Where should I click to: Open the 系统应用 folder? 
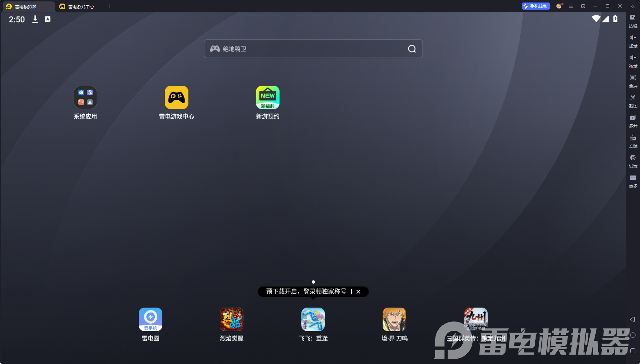click(85, 98)
